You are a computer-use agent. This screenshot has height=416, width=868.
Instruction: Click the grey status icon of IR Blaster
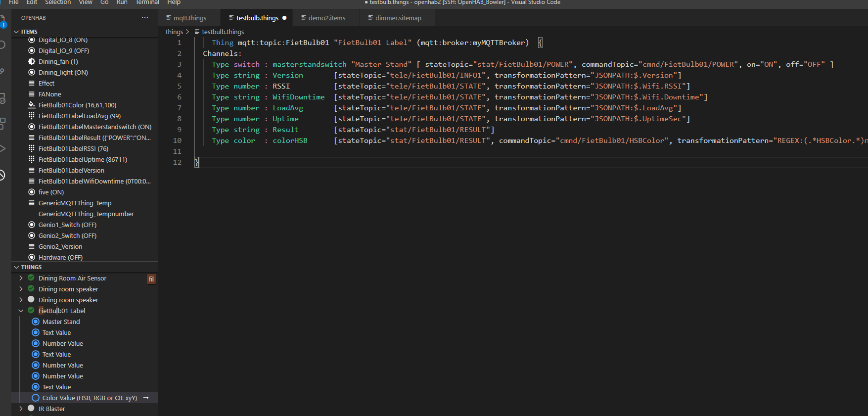coord(31,409)
